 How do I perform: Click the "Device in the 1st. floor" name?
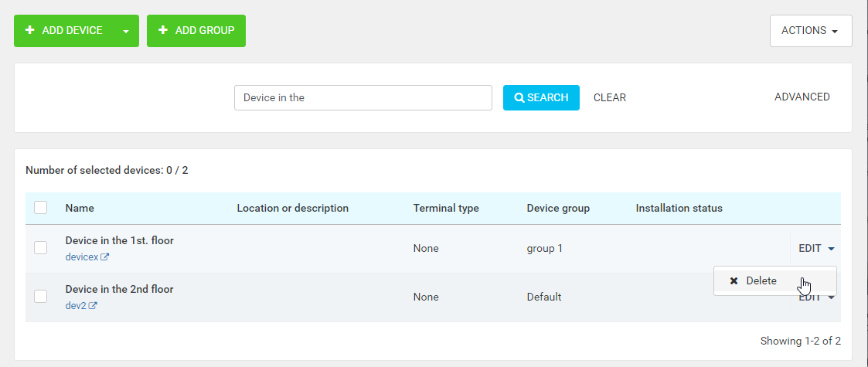coord(119,240)
